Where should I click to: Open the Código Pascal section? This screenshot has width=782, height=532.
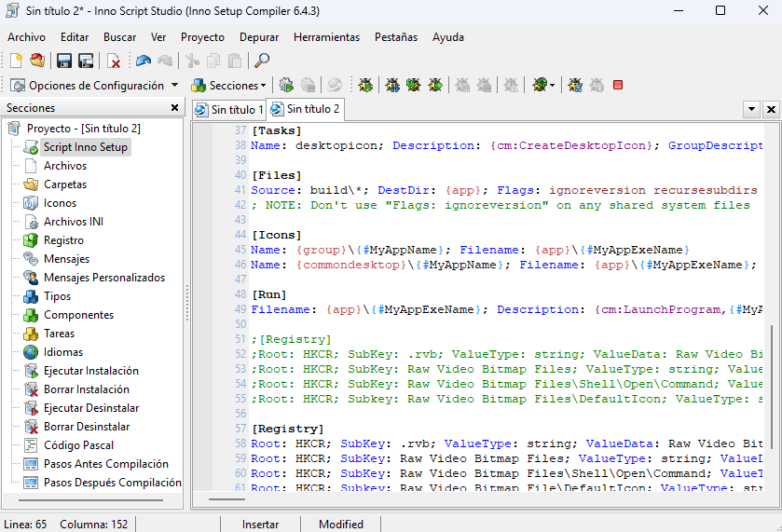tap(78, 445)
